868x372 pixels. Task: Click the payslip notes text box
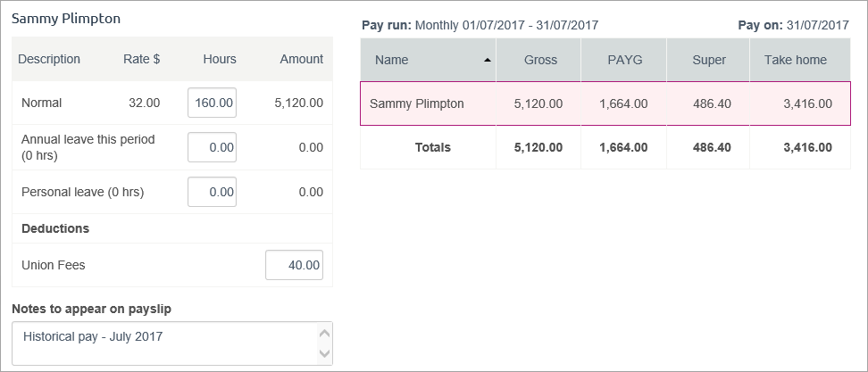coord(165,343)
